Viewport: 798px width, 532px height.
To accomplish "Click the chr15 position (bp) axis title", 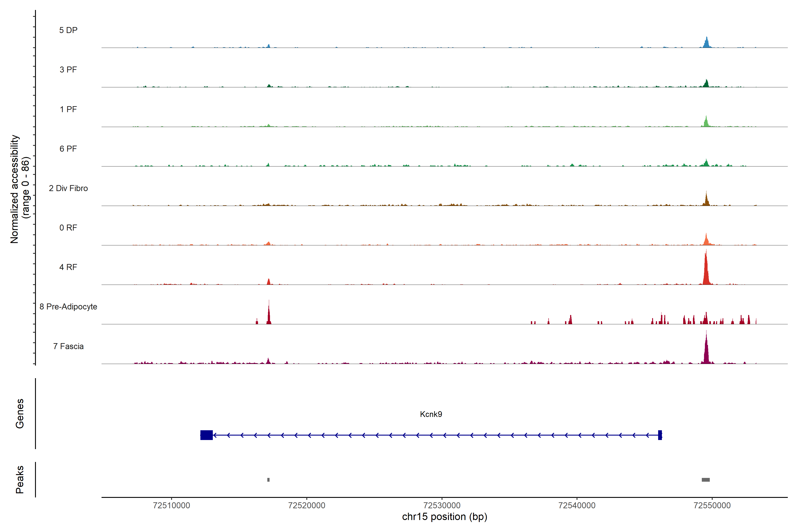I will tap(444, 517).
